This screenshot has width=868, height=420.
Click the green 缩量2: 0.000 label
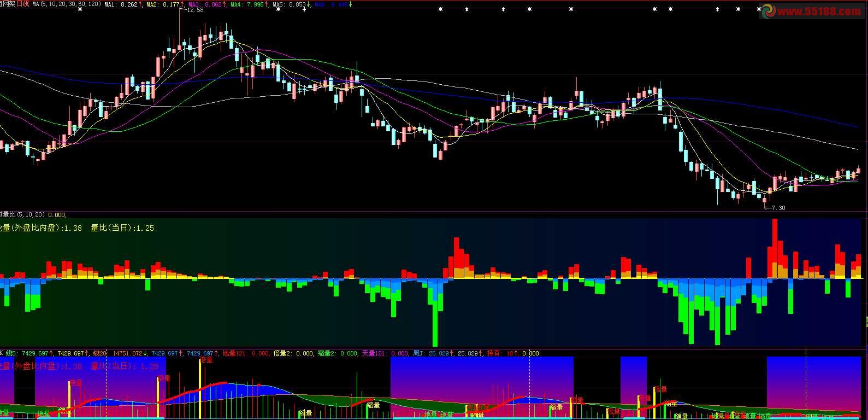pyautogui.click(x=338, y=353)
